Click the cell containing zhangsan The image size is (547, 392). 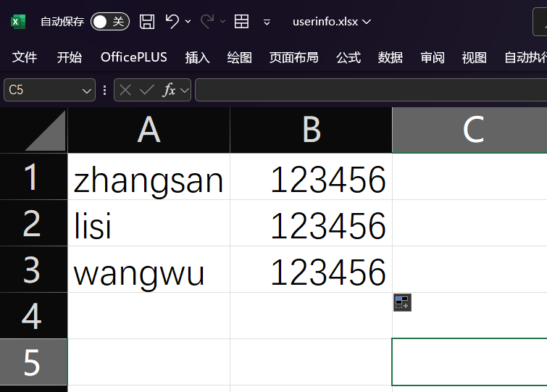149,177
